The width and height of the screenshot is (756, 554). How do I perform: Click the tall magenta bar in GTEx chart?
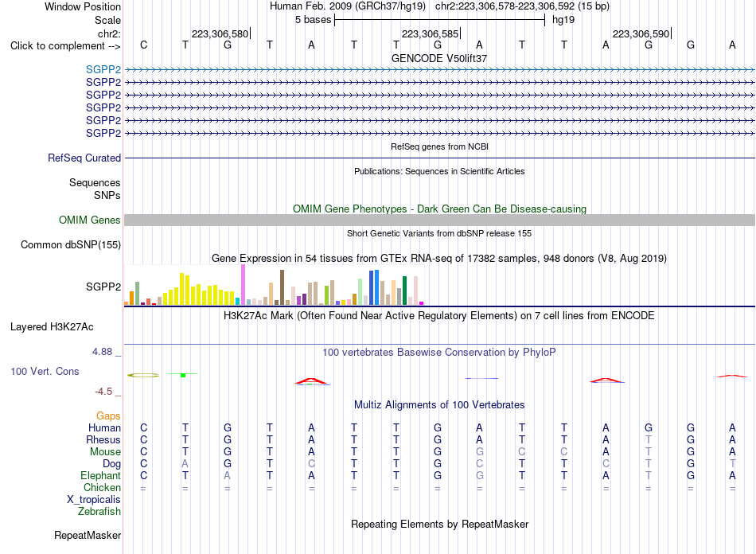[x=243, y=284]
